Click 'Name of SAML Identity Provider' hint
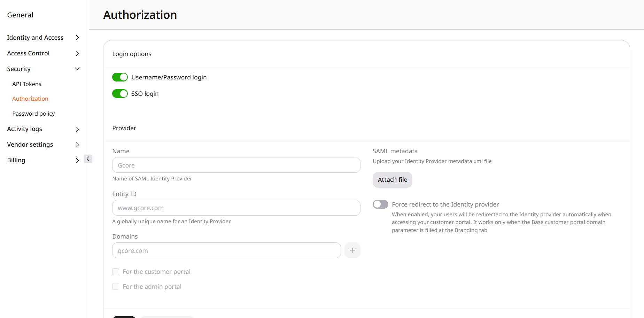 click(152, 179)
